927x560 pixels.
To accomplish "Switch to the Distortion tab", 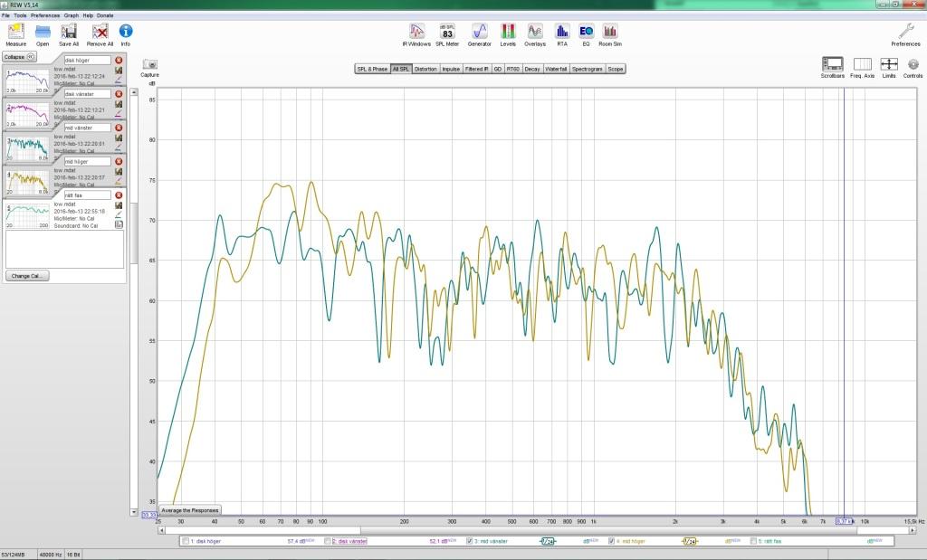I will tap(425, 69).
